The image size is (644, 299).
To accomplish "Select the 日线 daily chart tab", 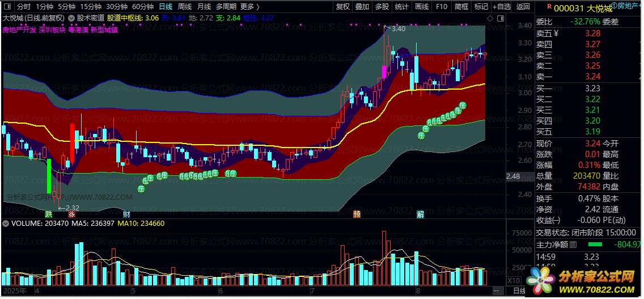I will tap(166, 7).
